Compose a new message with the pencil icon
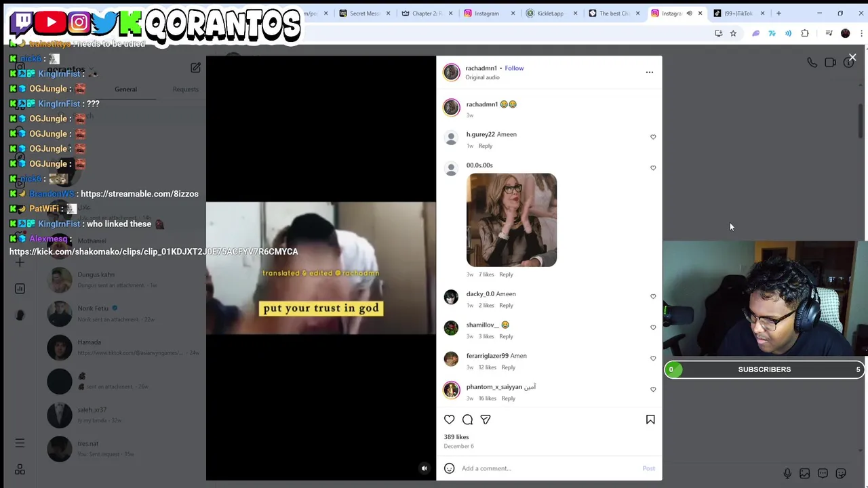Screen dimensions: 868x488 pos(195,68)
